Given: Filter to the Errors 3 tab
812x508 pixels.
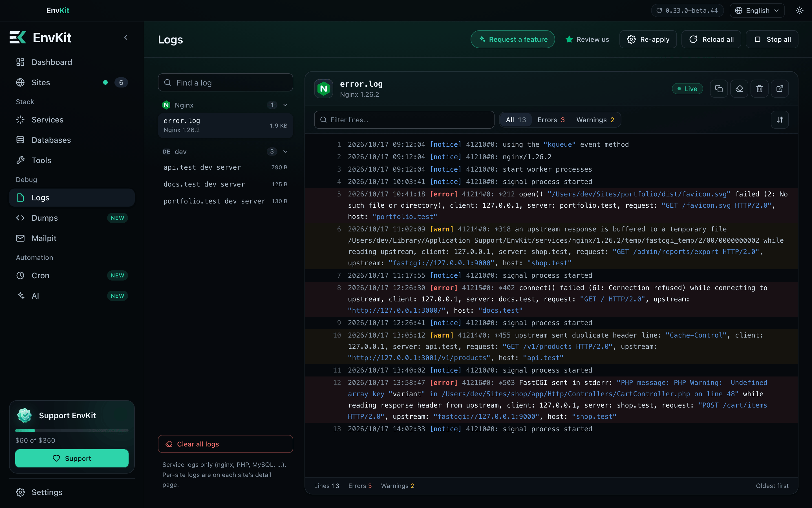Looking at the screenshot, I should (x=551, y=120).
